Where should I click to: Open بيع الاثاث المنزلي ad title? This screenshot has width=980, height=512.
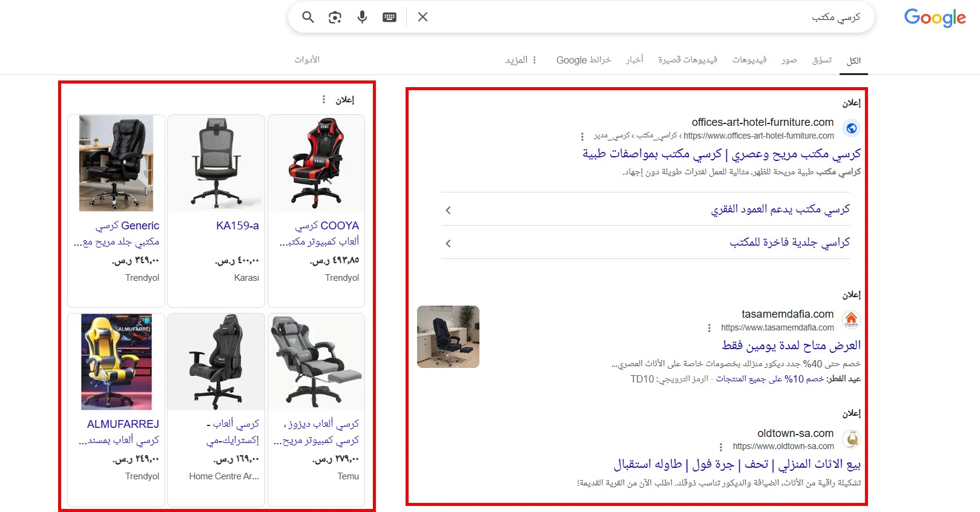tap(737, 464)
